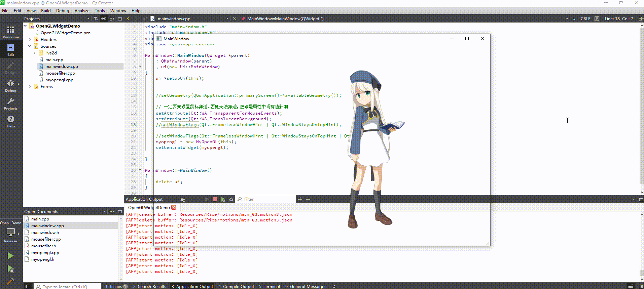Start debugging with Run-debug button
This screenshot has width=644, height=289.
click(10, 269)
